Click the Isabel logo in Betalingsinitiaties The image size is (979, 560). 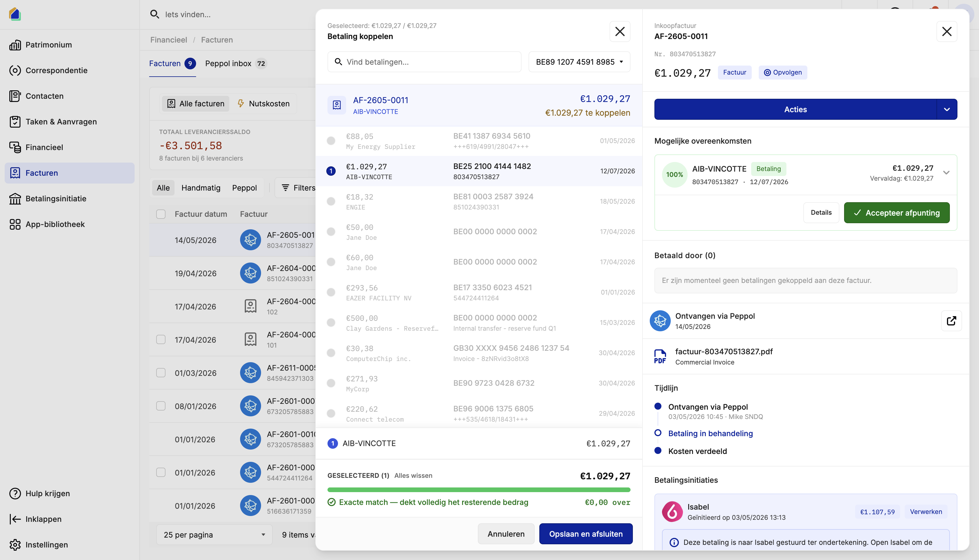coord(672,512)
